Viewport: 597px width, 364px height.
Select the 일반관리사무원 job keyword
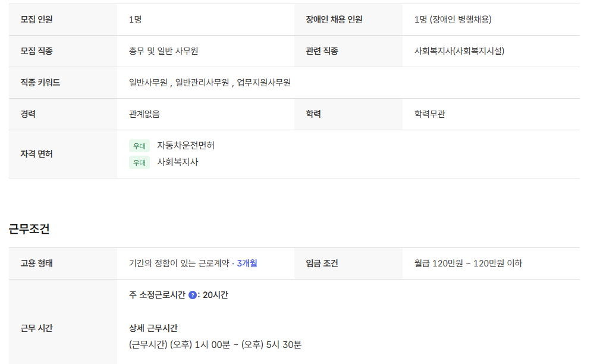202,83
